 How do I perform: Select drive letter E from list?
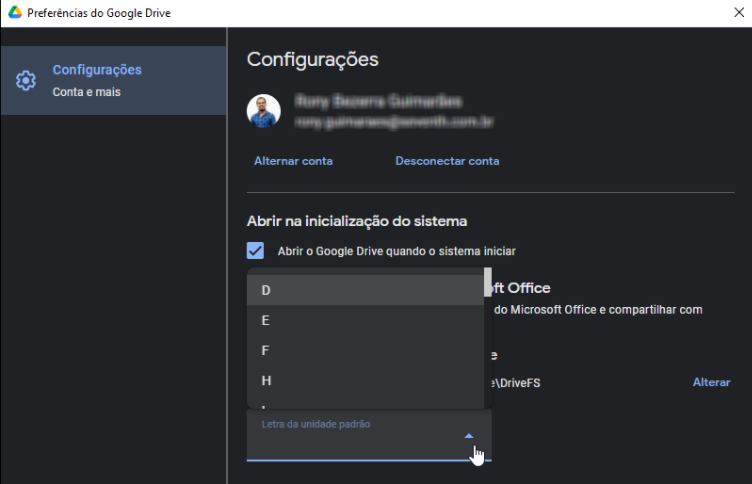tap(365, 320)
